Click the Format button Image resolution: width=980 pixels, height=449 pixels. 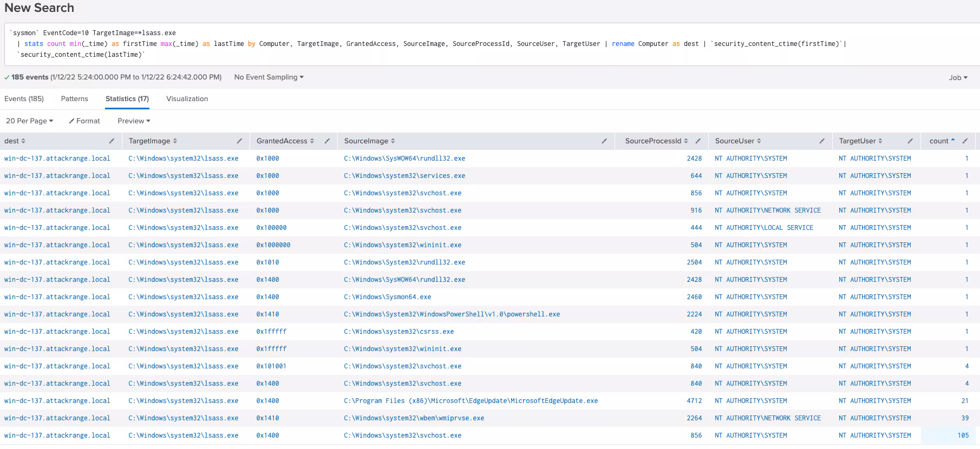pos(84,121)
